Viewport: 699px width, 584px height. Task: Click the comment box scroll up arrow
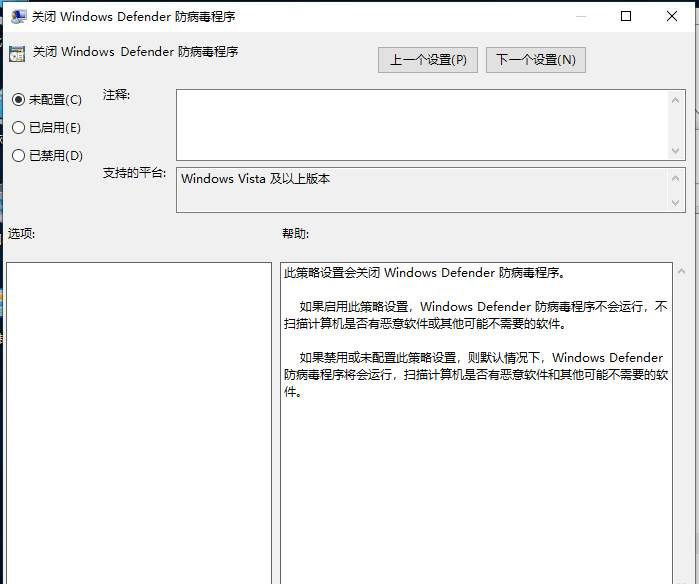(675, 100)
